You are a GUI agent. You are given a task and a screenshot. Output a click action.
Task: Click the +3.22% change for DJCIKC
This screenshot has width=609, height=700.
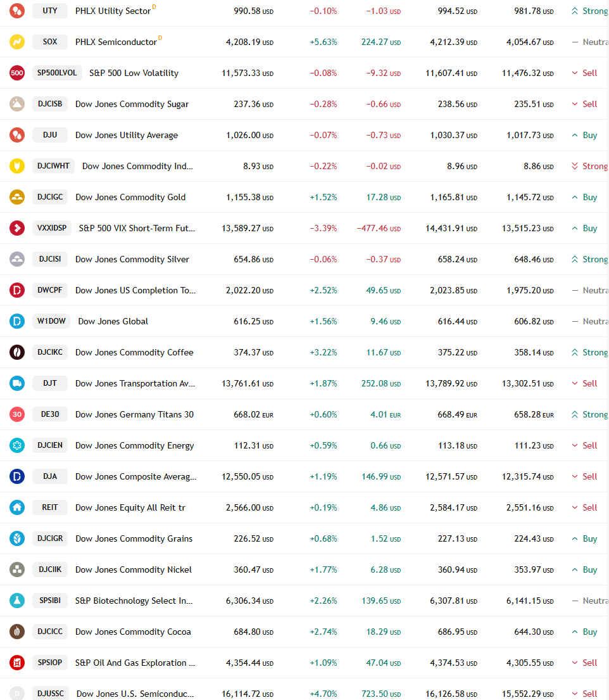coord(323,353)
